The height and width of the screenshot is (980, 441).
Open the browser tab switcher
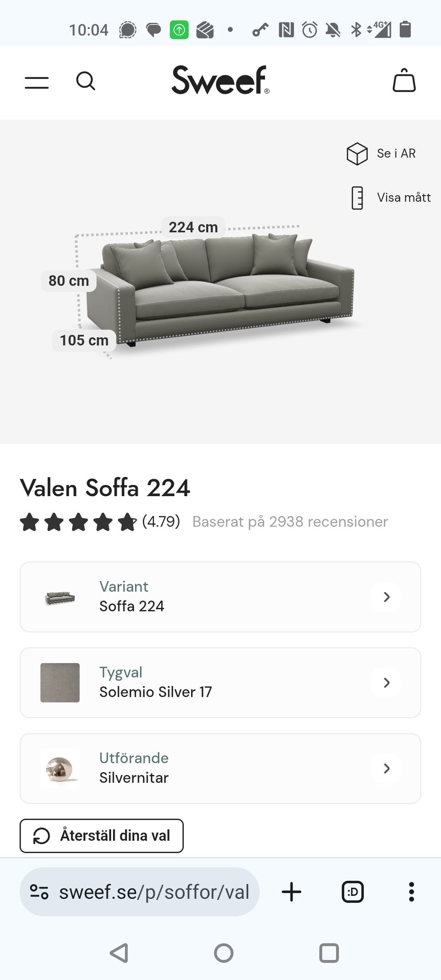[353, 892]
